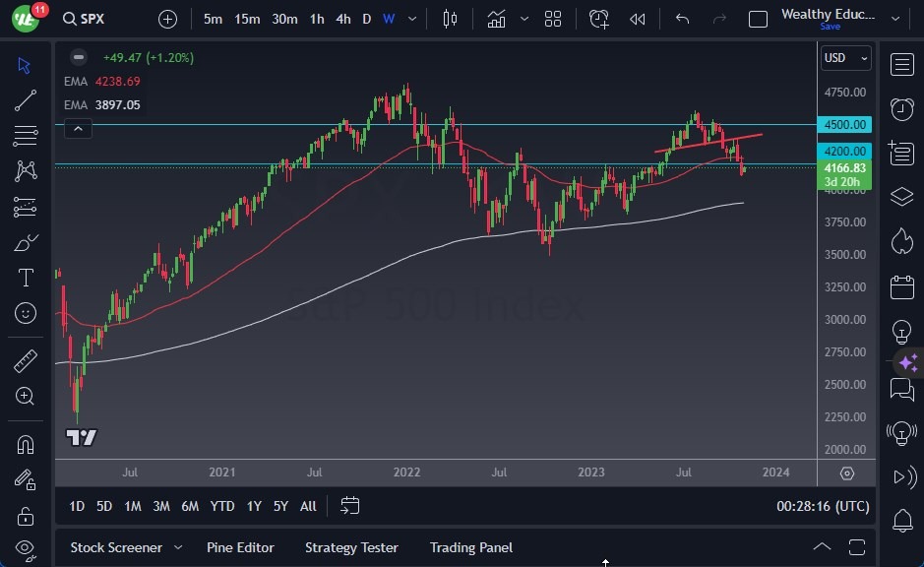Toggle Magnet mode snapping
This screenshot has height=567, width=924.
pyautogui.click(x=25, y=444)
